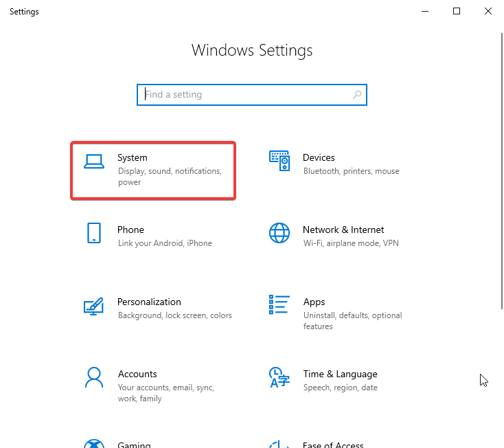
Task: Select the Apps category title
Action: point(314,302)
